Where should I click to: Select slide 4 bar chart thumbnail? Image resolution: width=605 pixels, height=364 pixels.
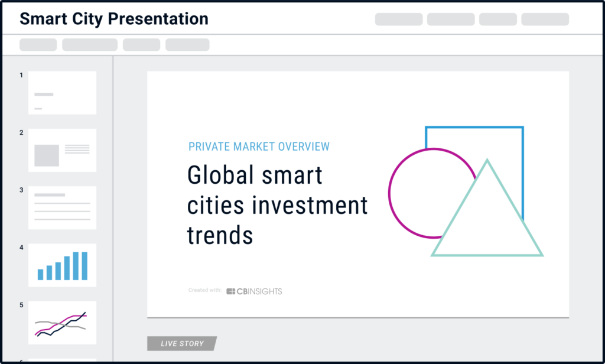pyautogui.click(x=62, y=265)
